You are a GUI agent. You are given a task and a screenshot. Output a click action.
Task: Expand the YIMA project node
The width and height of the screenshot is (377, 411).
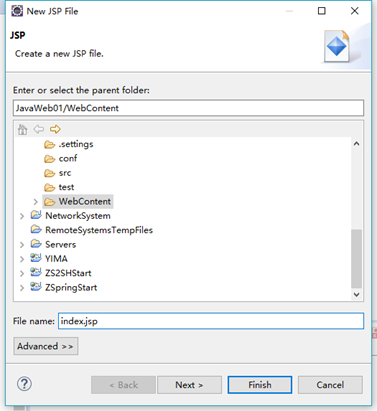coord(22,259)
